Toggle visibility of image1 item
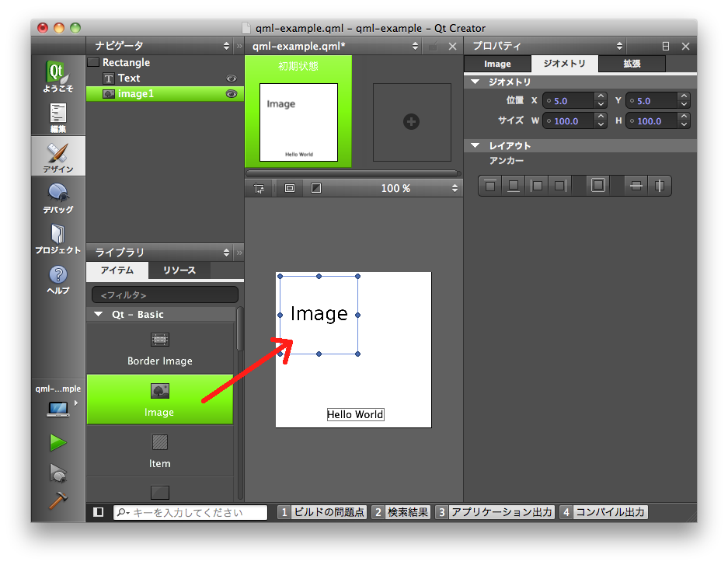 pyautogui.click(x=231, y=94)
